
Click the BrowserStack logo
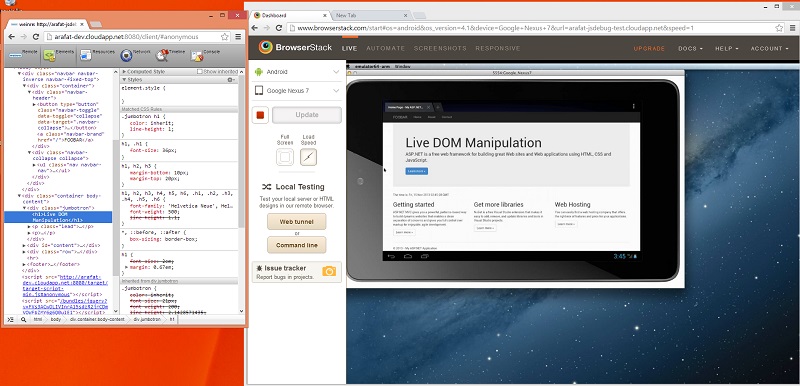coord(295,47)
